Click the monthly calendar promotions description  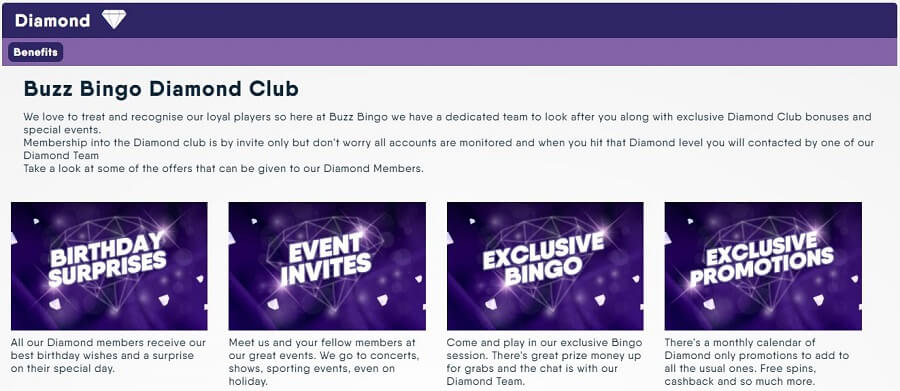757,362
